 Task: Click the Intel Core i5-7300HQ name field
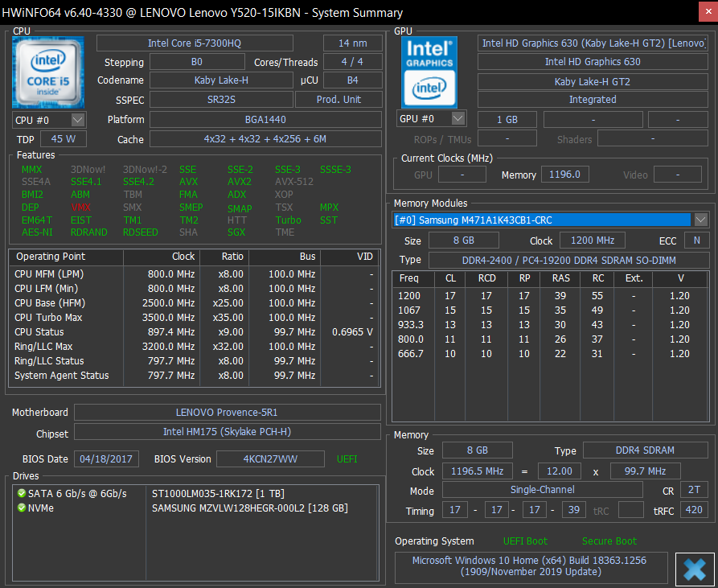pos(195,43)
